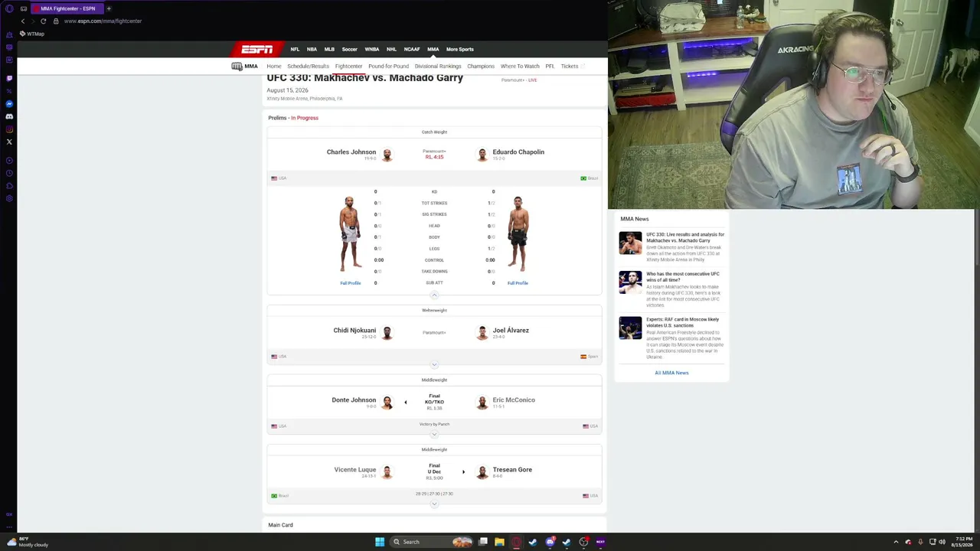
Task: Reload the ESPN page
Action: pos(43,21)
